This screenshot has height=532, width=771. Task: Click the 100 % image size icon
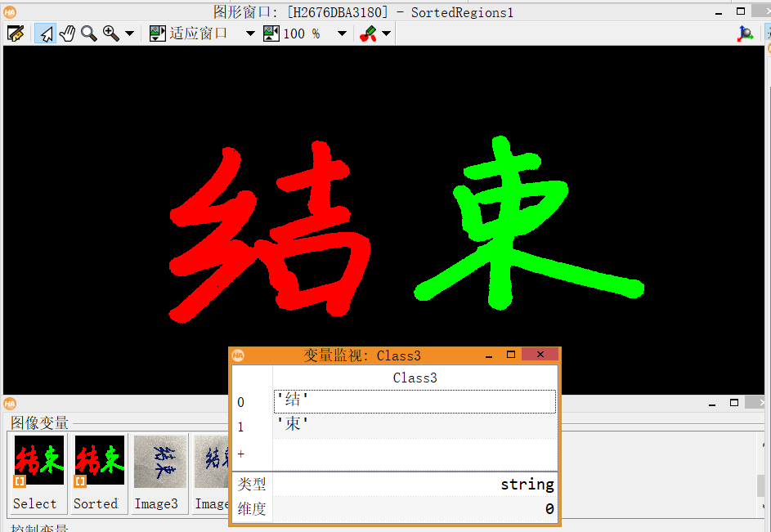[271, 34]
